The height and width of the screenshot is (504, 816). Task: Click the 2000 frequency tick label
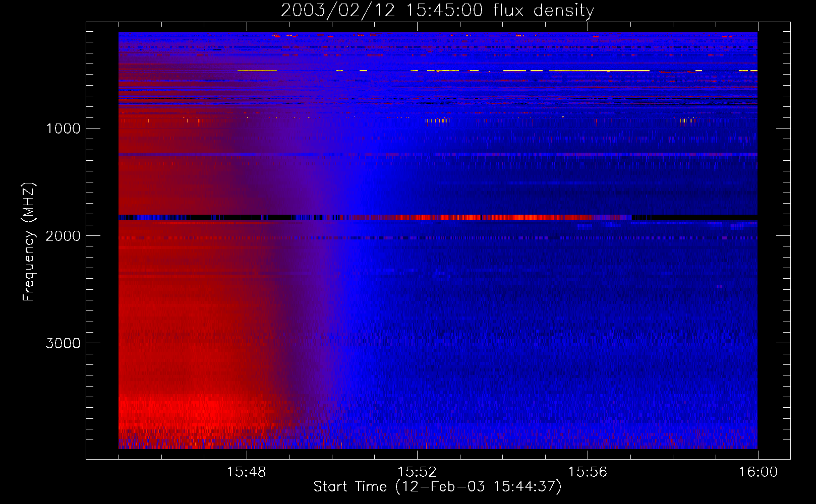pos(63,236)
